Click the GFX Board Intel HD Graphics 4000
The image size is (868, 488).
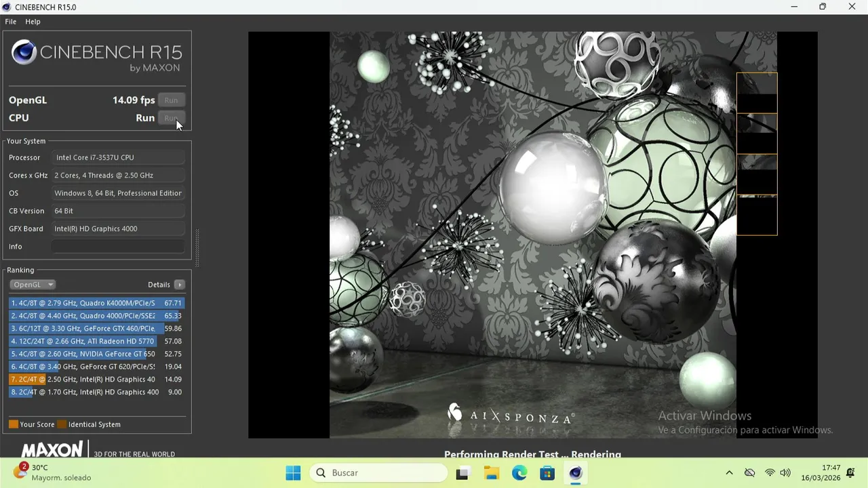(118, 228)
